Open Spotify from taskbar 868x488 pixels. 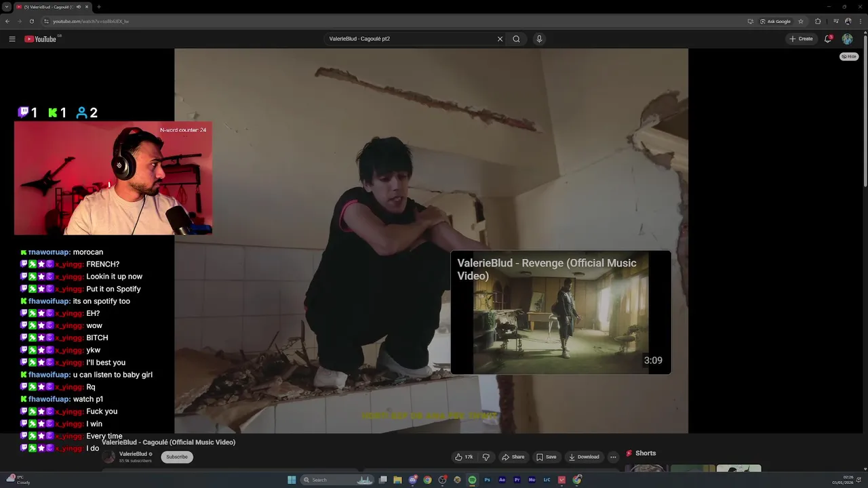(x=472, y=480)
